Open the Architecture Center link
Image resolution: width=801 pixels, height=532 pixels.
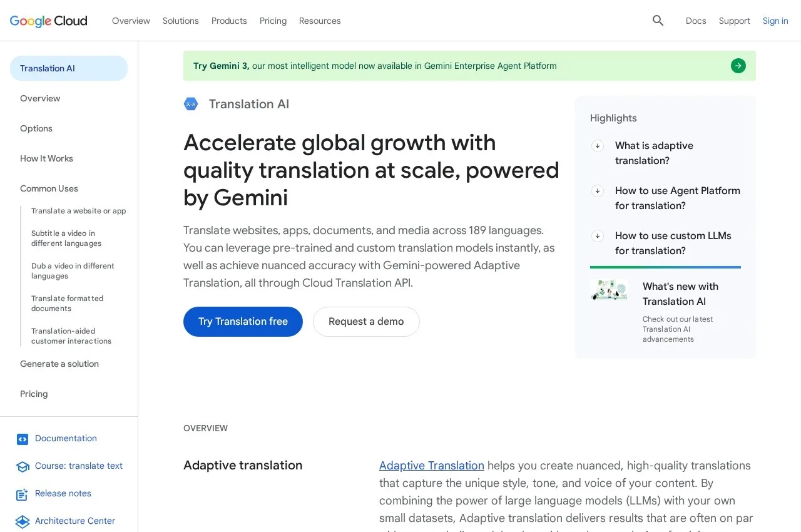tap(75, 521)
